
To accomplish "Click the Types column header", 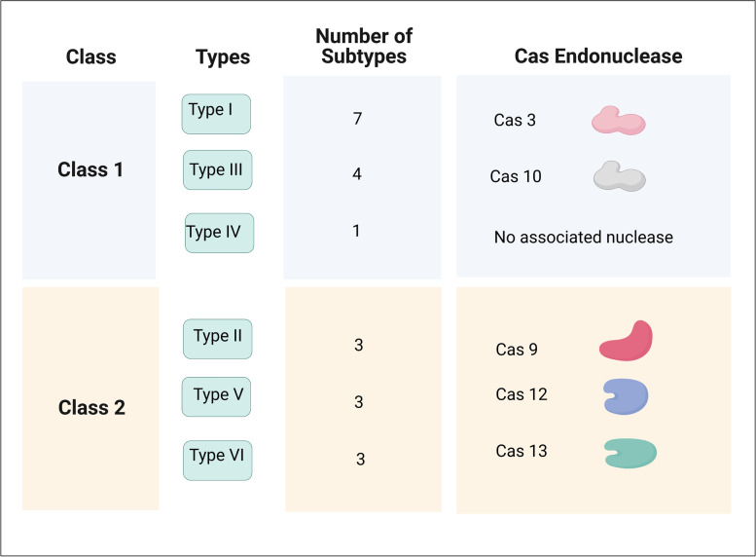I will (221, 57).
